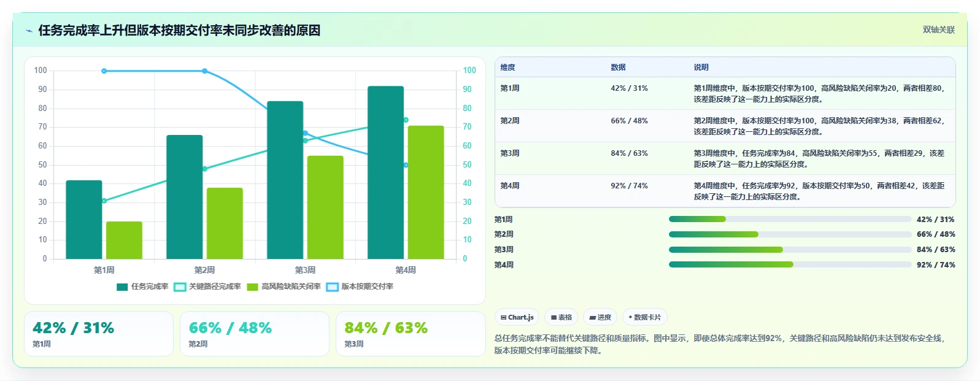This screenshot has height=381, width=980.
Task: Click the blue line point at 第4周 near 50
Action: pyautogui.click(x=406, y=165)
